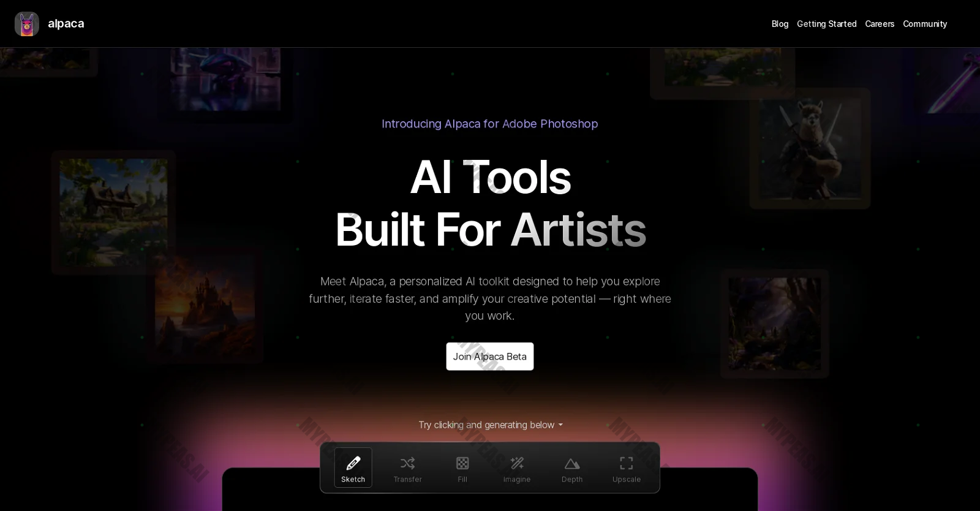Image resolution: width=980 pixels, height=511 pixels.
Task: Choose the Upscale expand-corners icon
Action: coord(627,463)
